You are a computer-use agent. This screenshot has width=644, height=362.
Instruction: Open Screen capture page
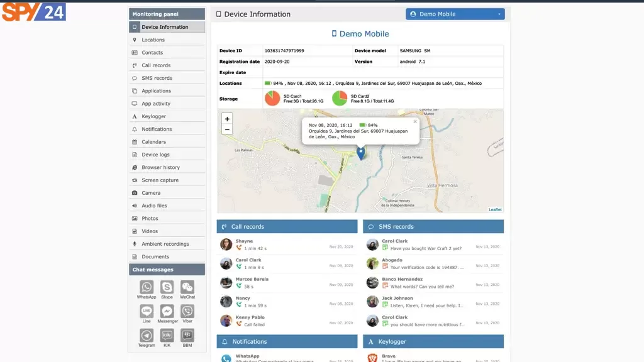click(167, 180)
